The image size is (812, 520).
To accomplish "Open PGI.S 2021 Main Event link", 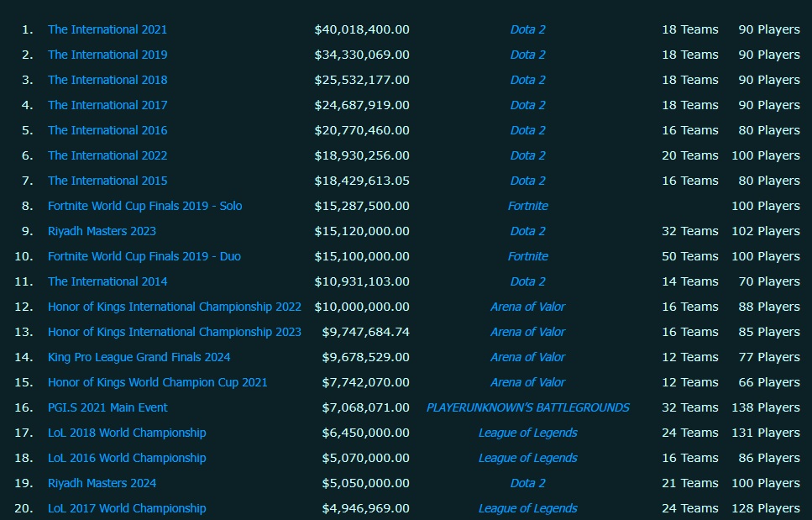I will 107,407.
